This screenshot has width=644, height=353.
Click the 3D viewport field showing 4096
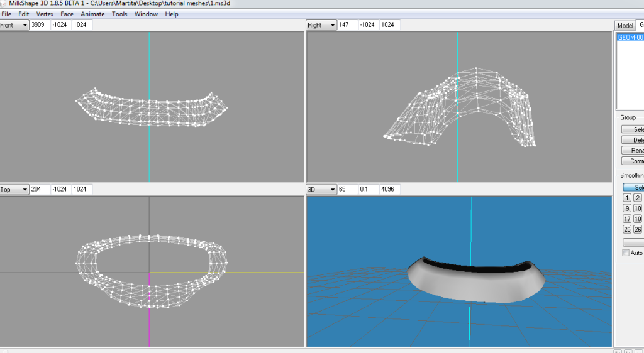389,189
